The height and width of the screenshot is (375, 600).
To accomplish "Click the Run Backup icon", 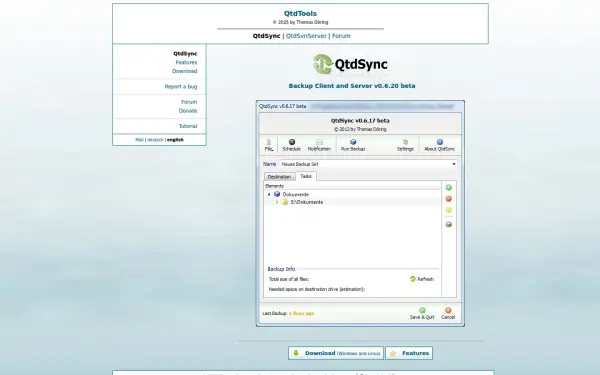I will click(353, 142).
